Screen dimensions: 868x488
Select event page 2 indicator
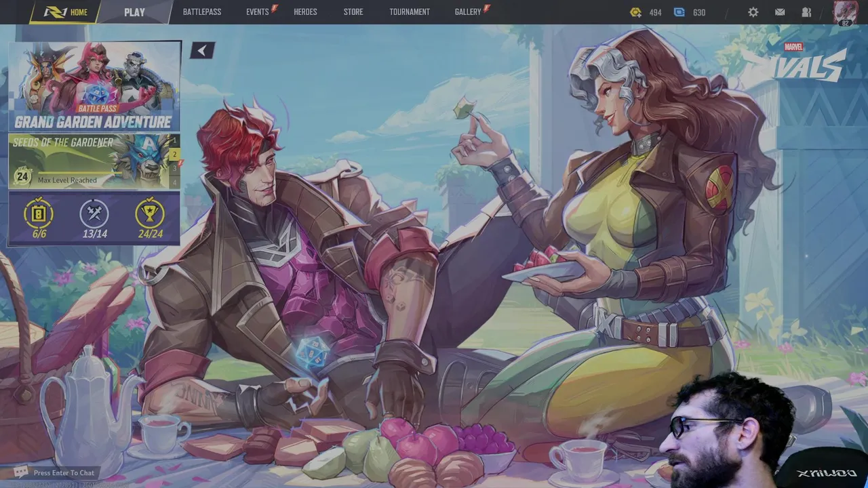pos(174,155)
